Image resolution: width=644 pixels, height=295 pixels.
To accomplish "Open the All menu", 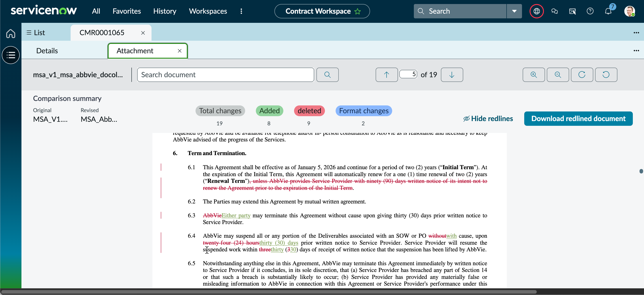I will [96, 11].
